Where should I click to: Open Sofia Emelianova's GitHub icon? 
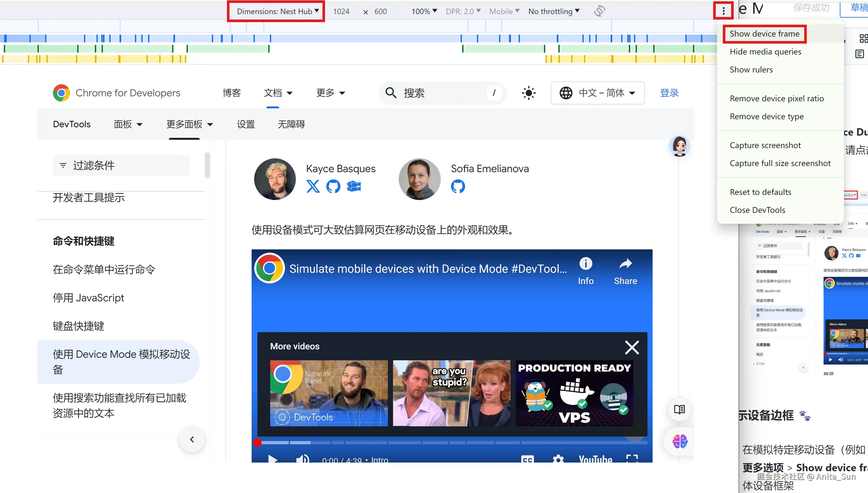pyautogui.click(x=458, y=186)
